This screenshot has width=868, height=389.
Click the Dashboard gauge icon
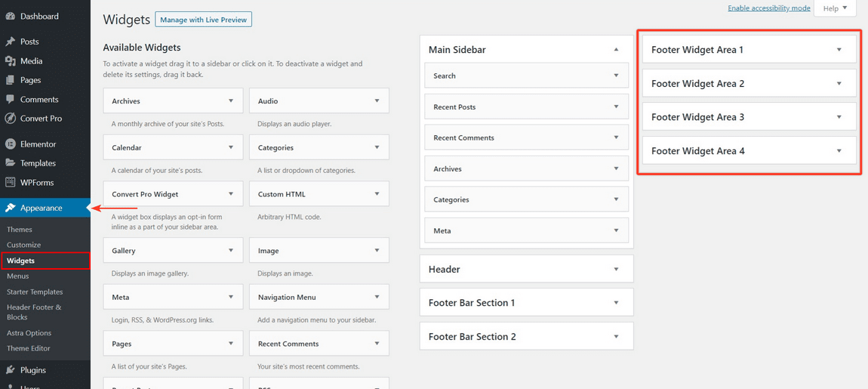[10, 17]
